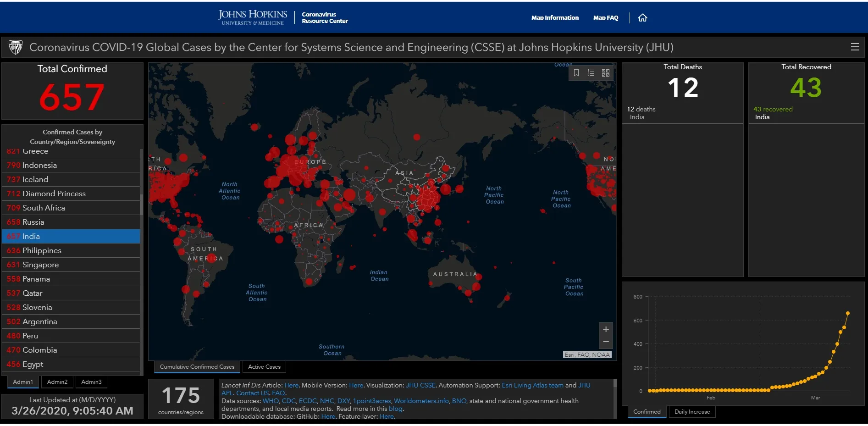Select Iceland in the country list
868x426 pixels.
[x=71, y=179]
